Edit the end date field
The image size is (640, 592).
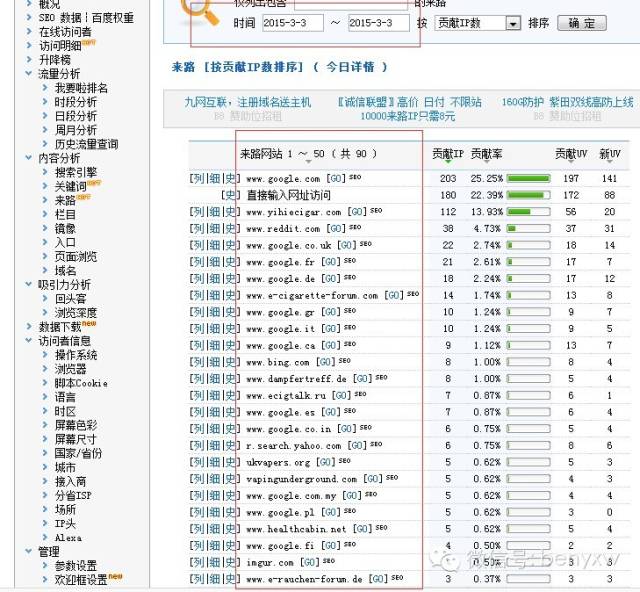pos(379,23)
